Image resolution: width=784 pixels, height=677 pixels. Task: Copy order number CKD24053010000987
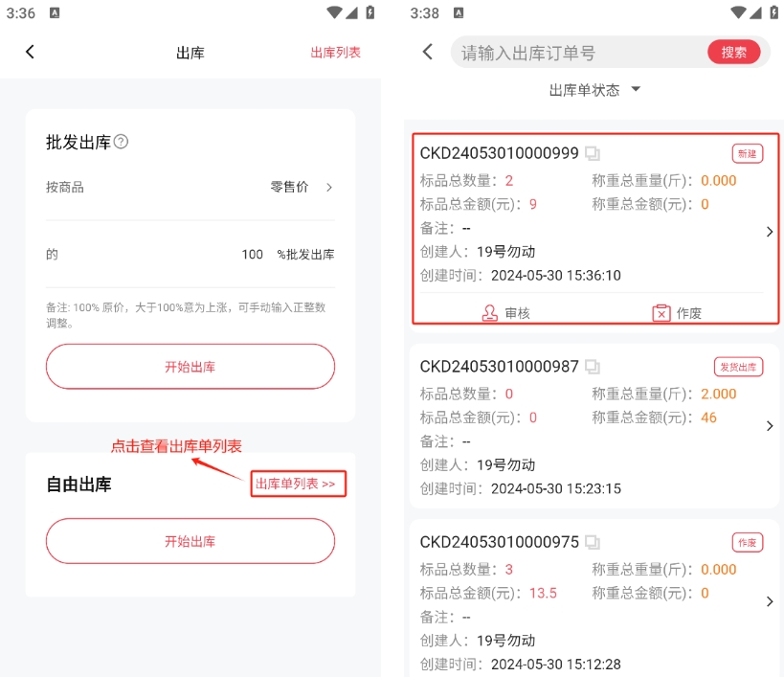pos(594,367)
